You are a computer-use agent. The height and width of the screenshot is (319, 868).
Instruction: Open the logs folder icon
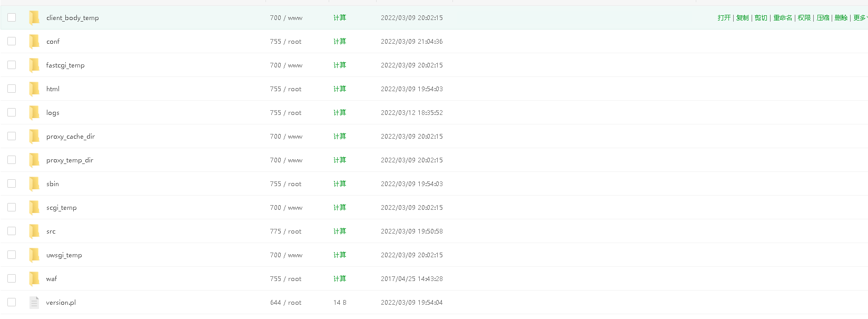pyautogui.click(x=34, y=112)
